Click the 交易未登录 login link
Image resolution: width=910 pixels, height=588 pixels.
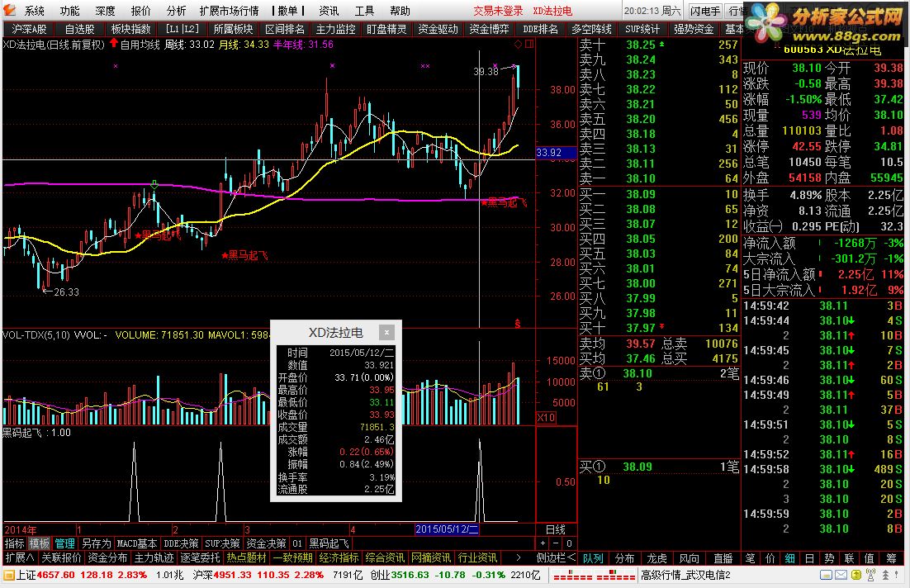click(498, 11)
